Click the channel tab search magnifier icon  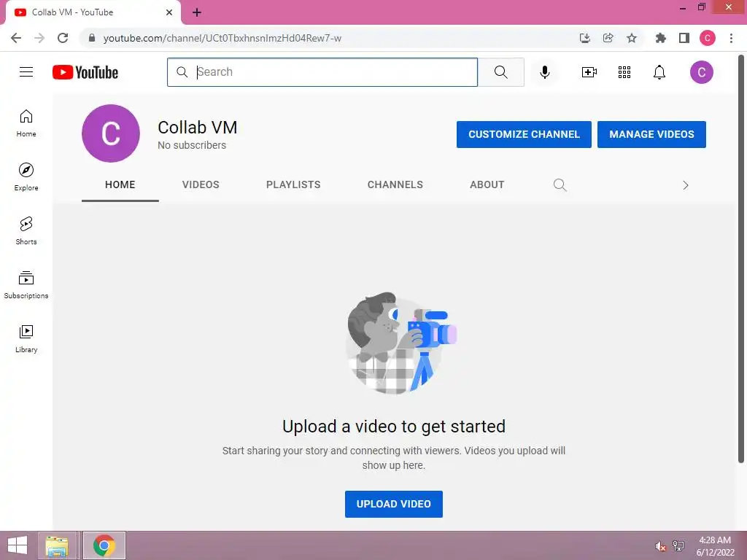[560, 184]
